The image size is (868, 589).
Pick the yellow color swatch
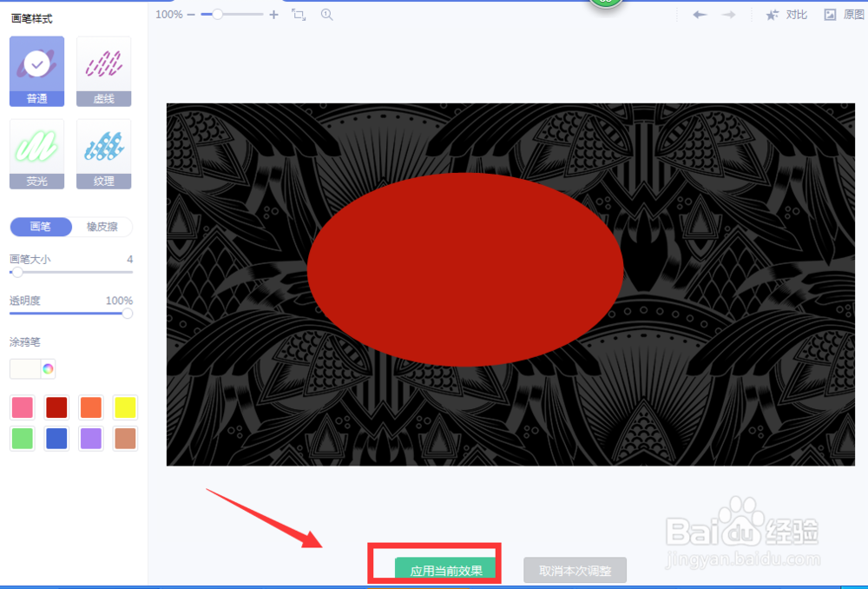click(x=125, y=407)
